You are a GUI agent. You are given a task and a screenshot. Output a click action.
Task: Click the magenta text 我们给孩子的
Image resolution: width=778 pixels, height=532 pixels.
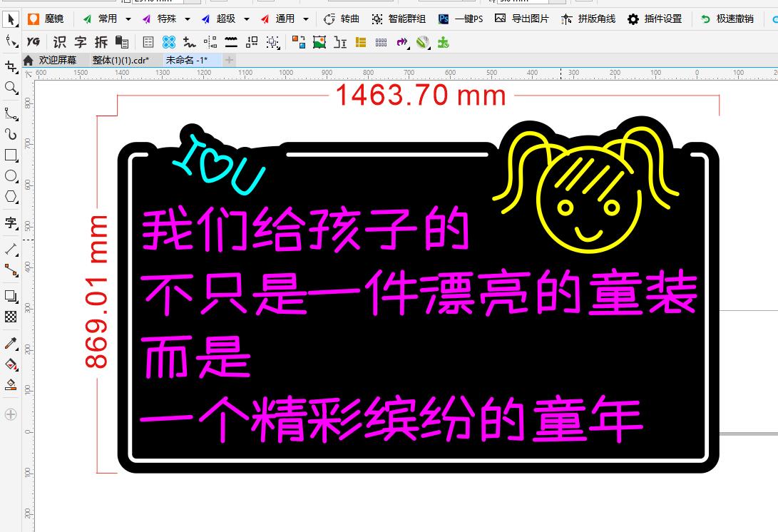tap(305, 230)
